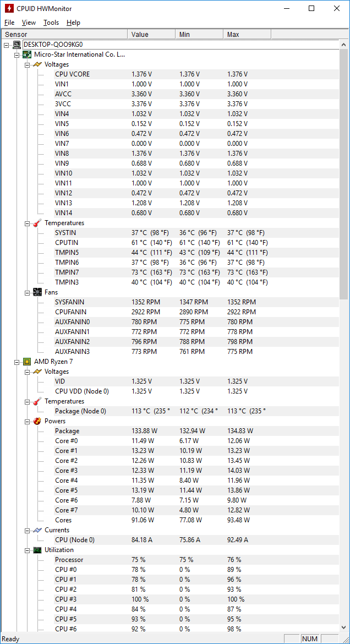
Task: Select the Core #0 power row
Action: tap(196, 441)
